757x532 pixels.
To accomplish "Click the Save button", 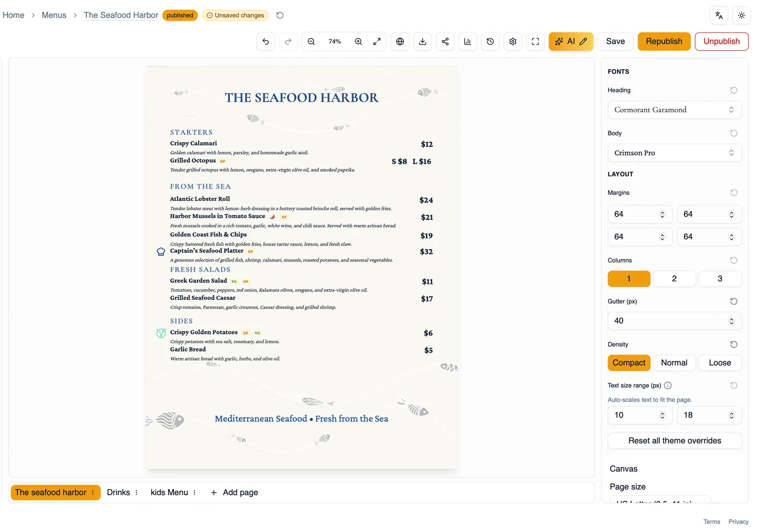I will [616, 42].
